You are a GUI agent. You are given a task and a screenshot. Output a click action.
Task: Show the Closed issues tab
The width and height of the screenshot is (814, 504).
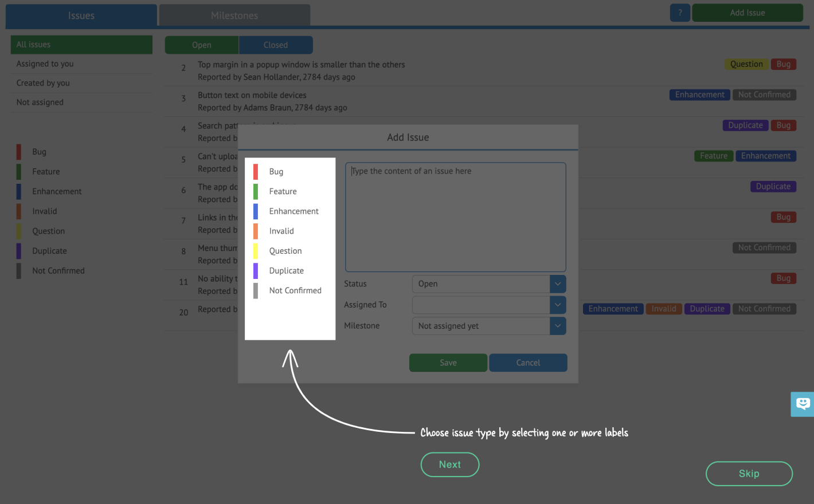point(276,45)
